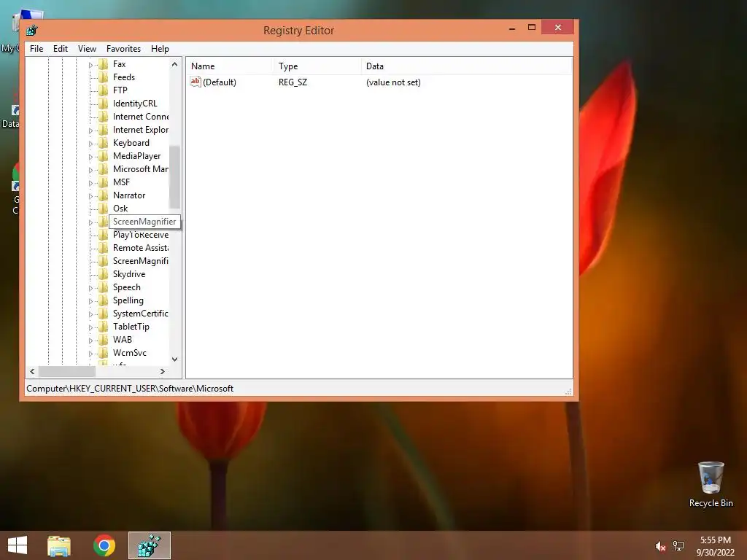747x560 pixels.
Task: Open the Favorites menu
Action: 123,49
